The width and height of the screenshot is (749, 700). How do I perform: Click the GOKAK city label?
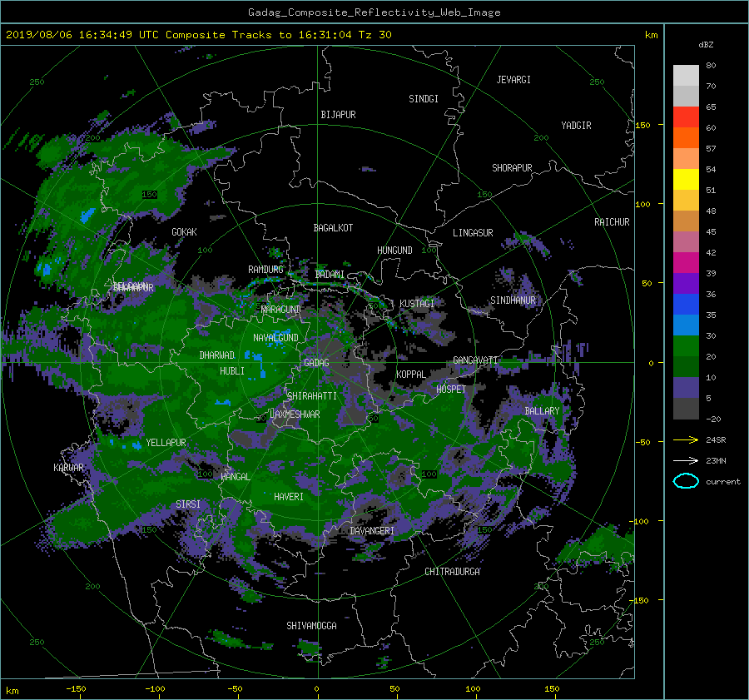coord(184,231)
